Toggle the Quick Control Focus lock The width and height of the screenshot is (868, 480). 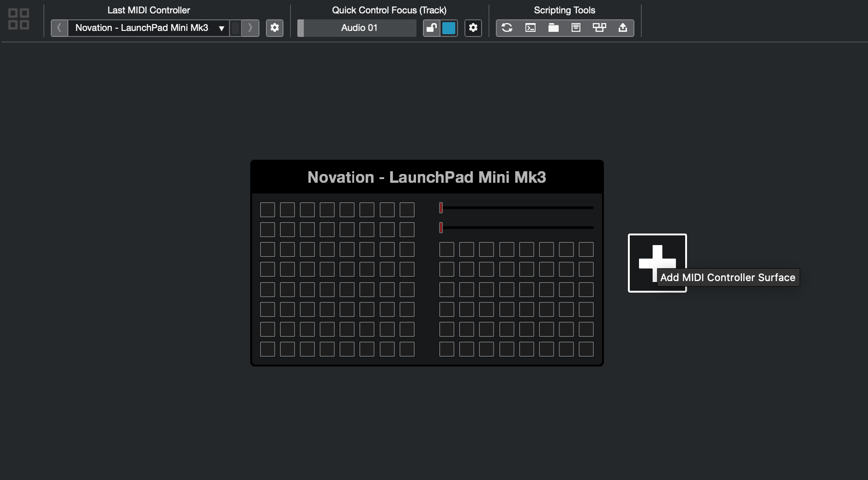coord(432,28)
